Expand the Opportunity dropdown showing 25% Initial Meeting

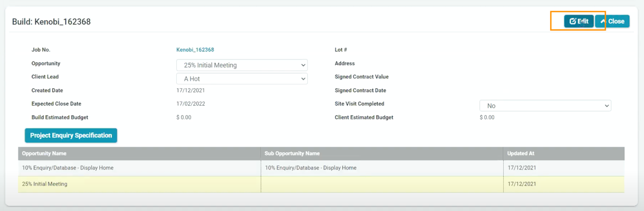242,65
